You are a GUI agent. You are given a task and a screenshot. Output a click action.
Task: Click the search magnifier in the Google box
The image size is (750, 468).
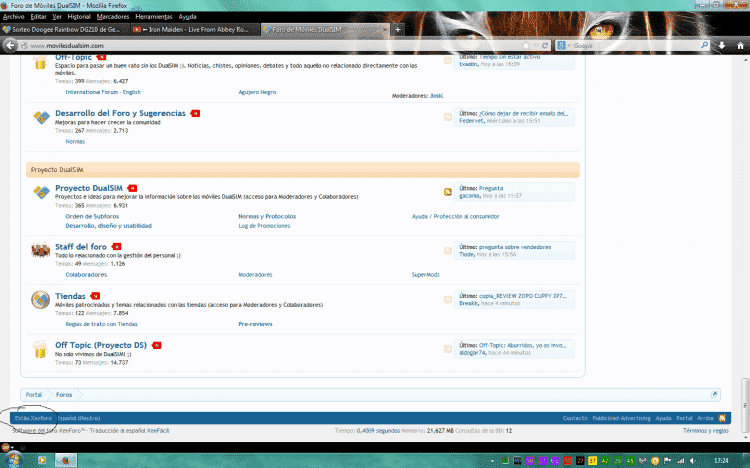704,45
